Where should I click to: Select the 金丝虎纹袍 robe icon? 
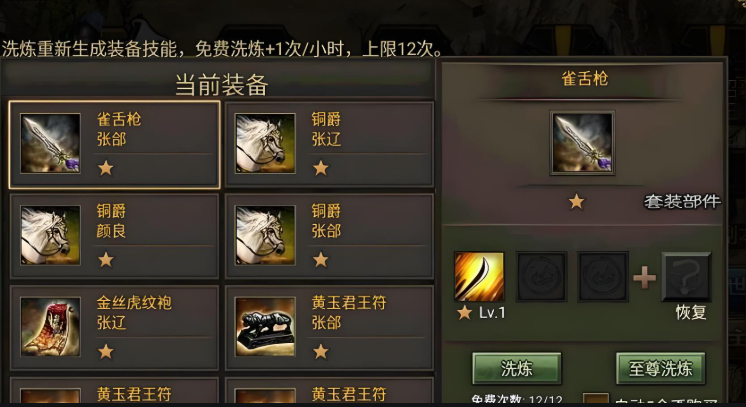click(x=50, y=327)
